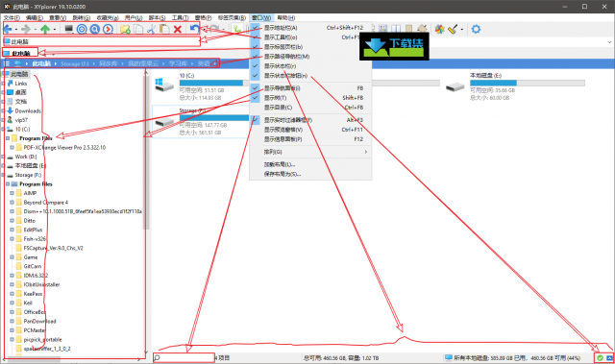The height and width of the screenshot is (364, 615).
Task: Go back with the blue Back arrow
Action: (9, 29)
